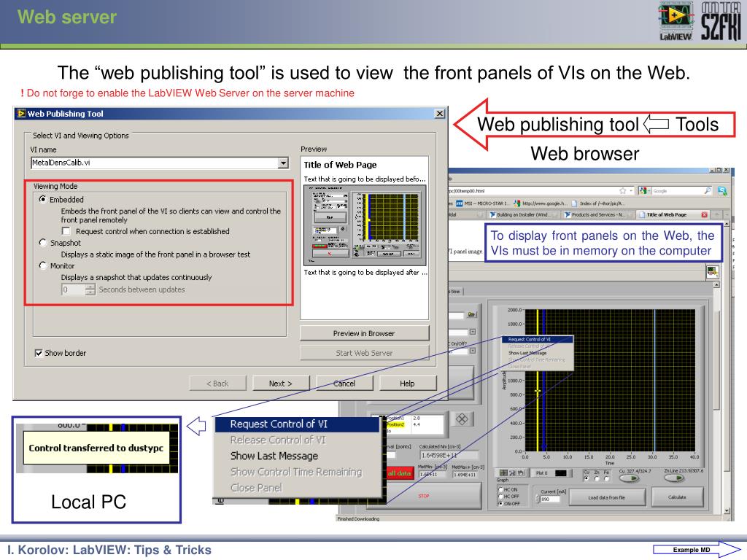Click the preview thumbnail of the VI front panel
Image resolution: width=747 pixels, height=560 pixels.
pos(365,225)
